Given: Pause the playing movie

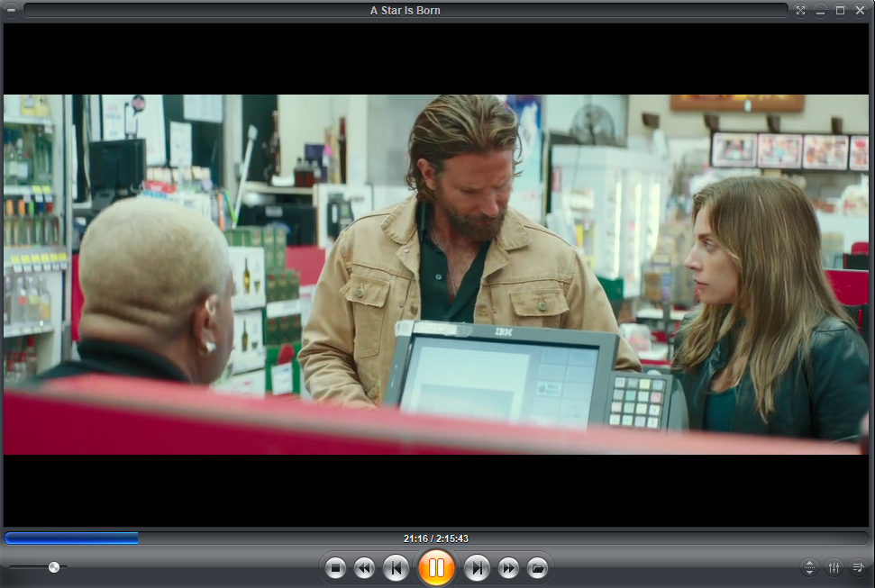Looking at the screenshot, I should (x=436, y=568).
